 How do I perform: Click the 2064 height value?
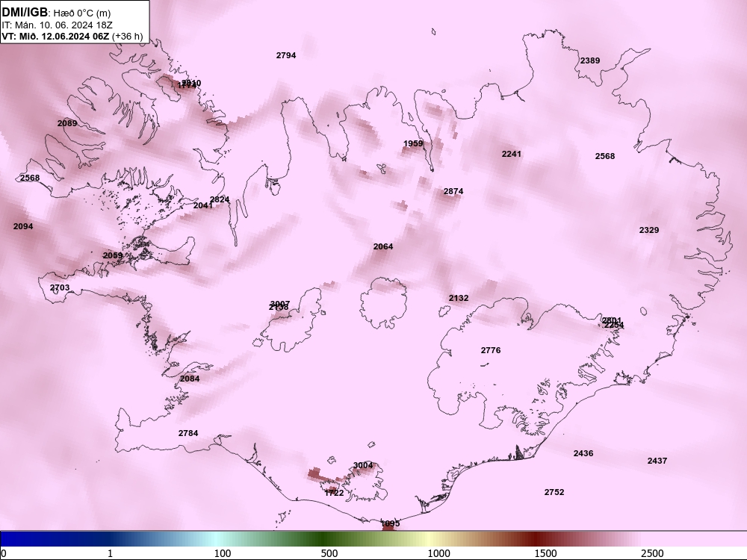click(x=383, y=246)
